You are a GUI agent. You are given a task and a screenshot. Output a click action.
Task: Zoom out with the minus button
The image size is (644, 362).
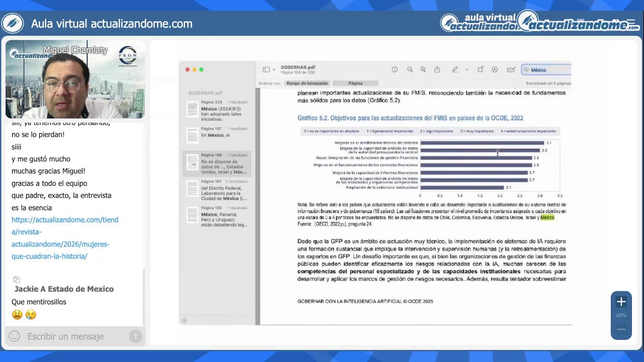pos(621,329)
